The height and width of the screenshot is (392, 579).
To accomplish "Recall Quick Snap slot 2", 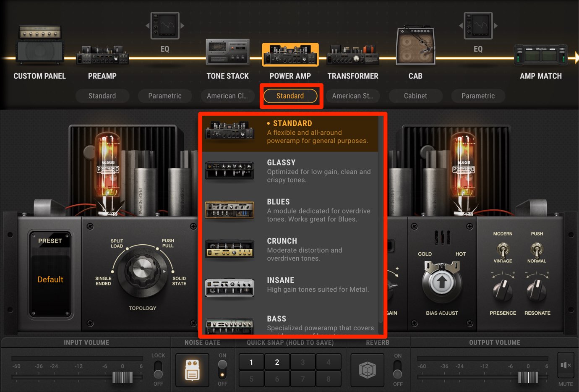I will coord(277,362).
